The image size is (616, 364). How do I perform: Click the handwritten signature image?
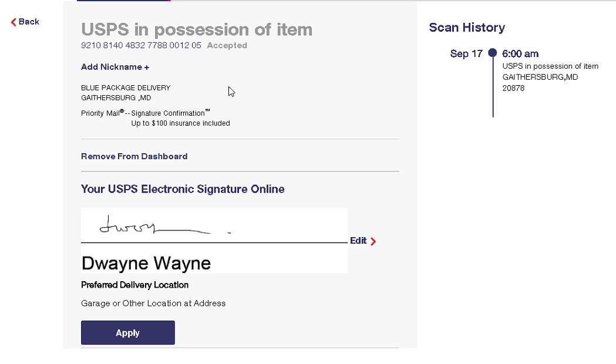pyautogui.click(x=165, y=225)
